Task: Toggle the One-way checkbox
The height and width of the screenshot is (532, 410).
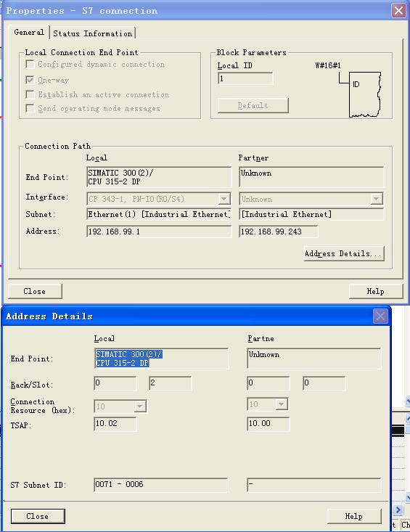Action: pos(30,80)
